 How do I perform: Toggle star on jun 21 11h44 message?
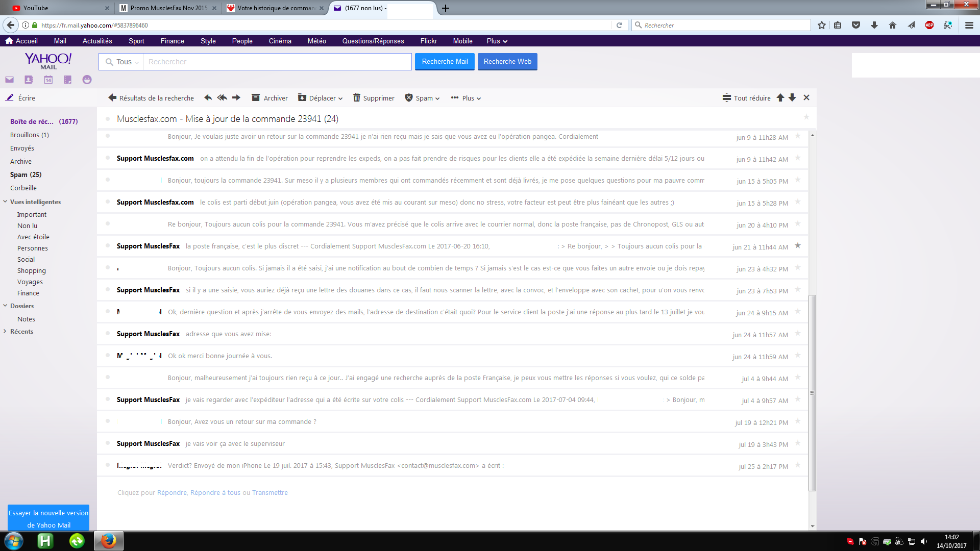coord(798,246)
